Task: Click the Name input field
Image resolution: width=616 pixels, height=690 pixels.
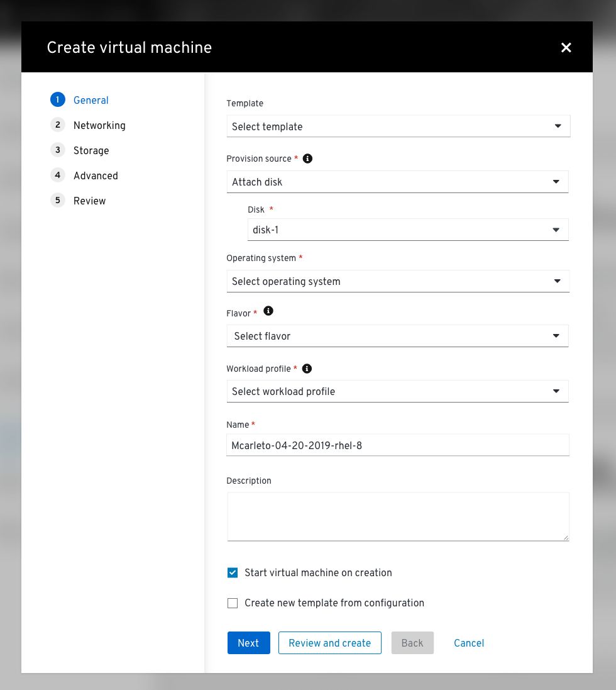Action: 398,445
